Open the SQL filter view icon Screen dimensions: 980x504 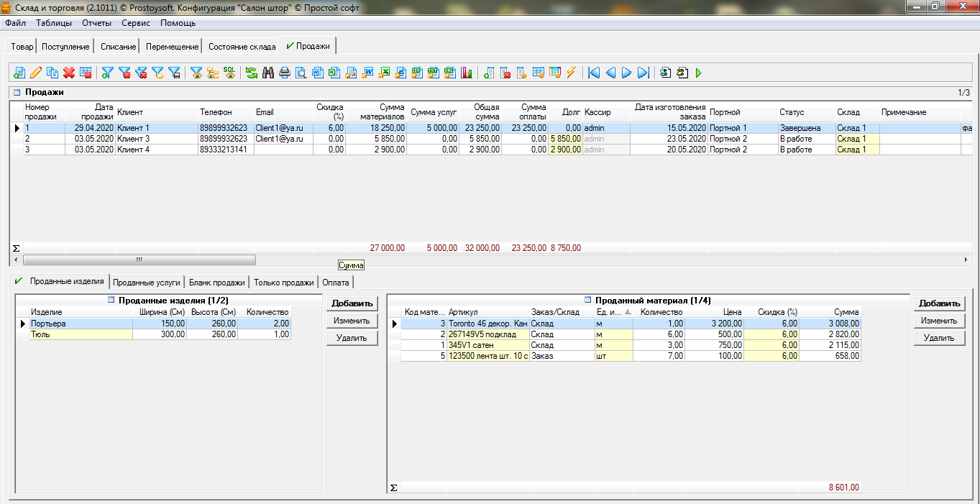pos(229,73)
